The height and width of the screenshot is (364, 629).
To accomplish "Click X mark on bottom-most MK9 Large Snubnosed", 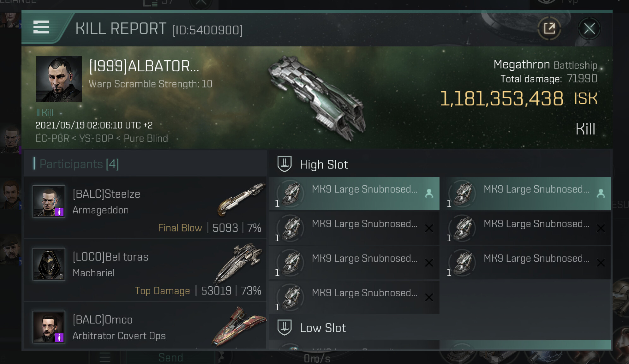I will 429,297.
